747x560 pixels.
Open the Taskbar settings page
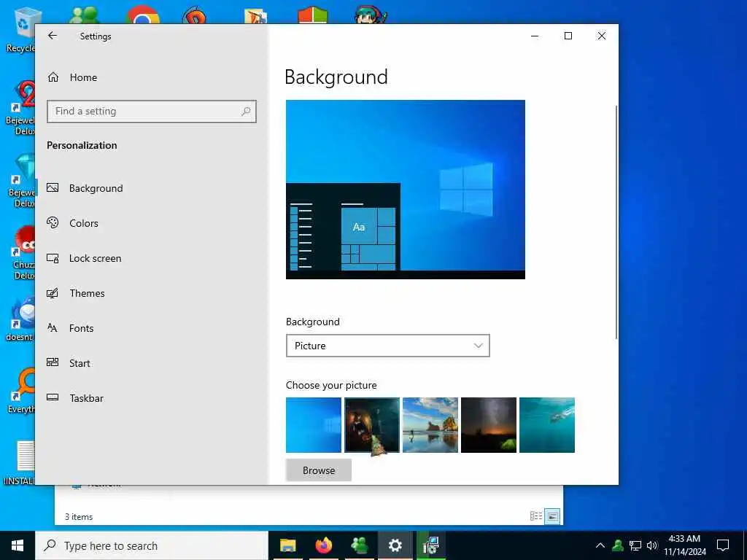click(x=86, y=398)
